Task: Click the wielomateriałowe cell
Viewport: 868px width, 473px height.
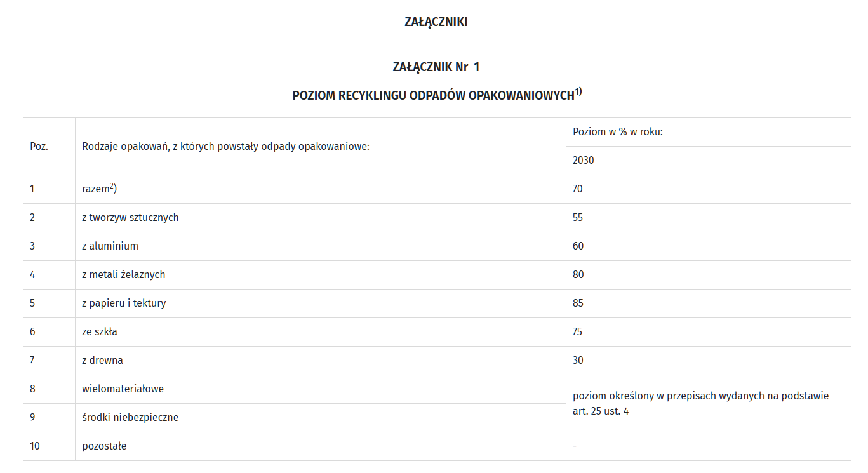Action: pos(123,389)
